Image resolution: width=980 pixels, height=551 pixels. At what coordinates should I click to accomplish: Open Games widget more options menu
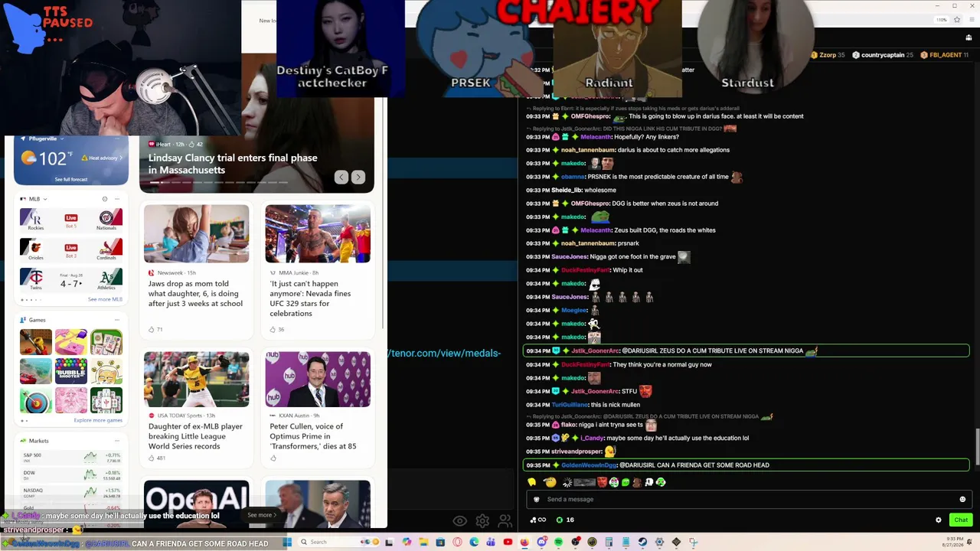117,320
